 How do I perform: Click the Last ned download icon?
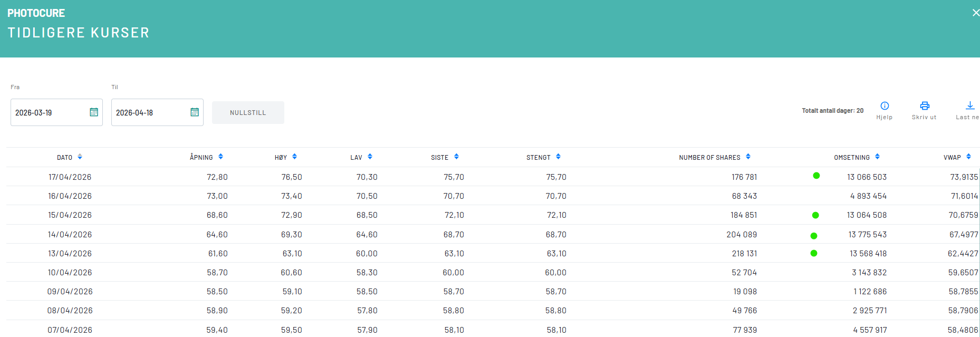tap(969, 106)
